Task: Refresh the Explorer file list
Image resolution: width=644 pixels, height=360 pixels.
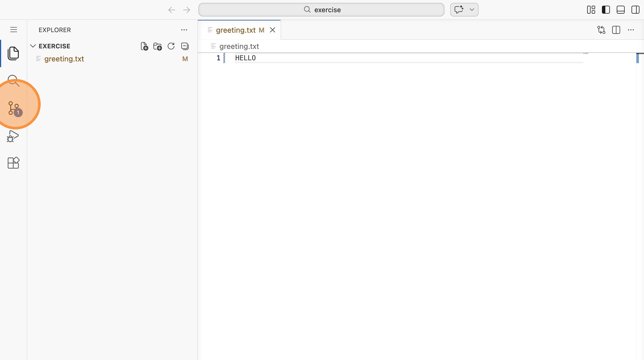Action: pyautogui.click(x=171, y=46)
